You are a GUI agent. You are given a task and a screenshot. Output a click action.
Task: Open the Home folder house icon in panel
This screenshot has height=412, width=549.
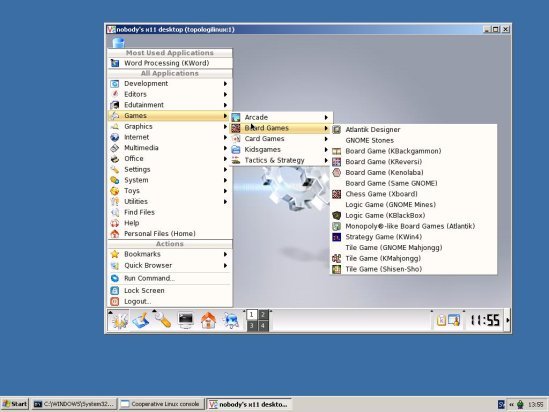click(208, 320)
